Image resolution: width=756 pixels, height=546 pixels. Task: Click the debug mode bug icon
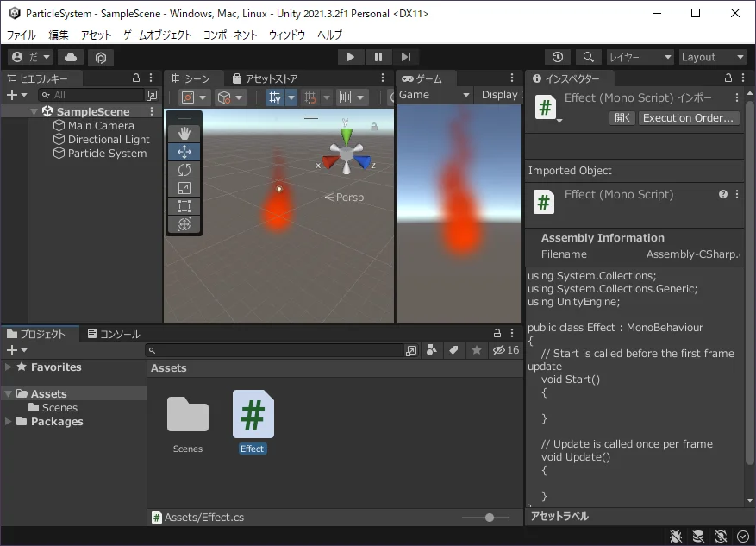676,536
